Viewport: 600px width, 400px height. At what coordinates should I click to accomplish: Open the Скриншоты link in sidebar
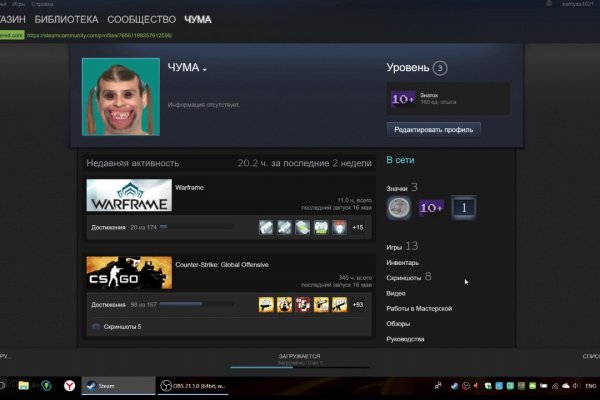pyautogui.click(x=404, y=277)
